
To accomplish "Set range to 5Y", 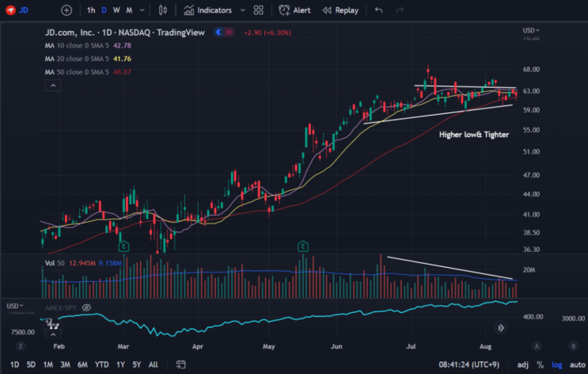I will 136,364.
